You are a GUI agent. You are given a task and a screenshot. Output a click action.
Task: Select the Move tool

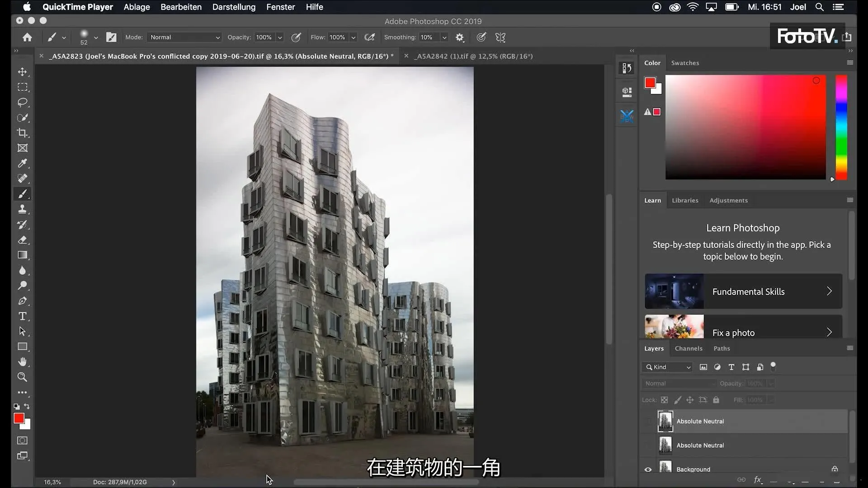click(22, 71)
